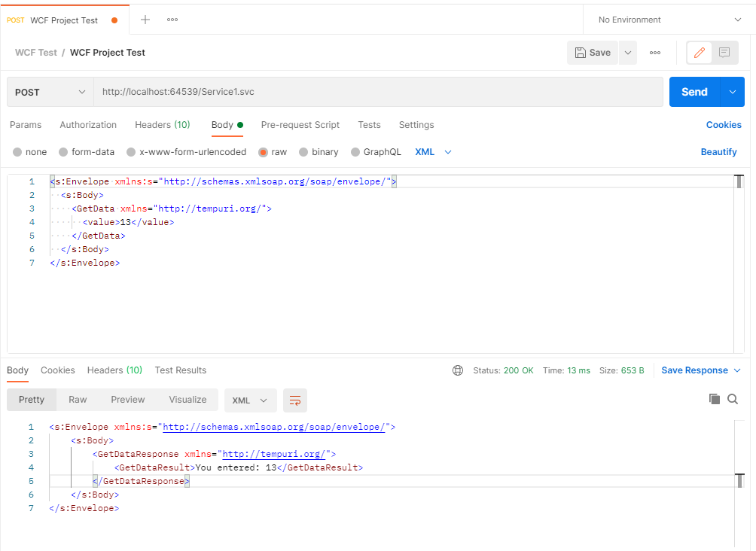
Task: Select x-www-form-urlencoded body type
Action: [x=186, y=152]
